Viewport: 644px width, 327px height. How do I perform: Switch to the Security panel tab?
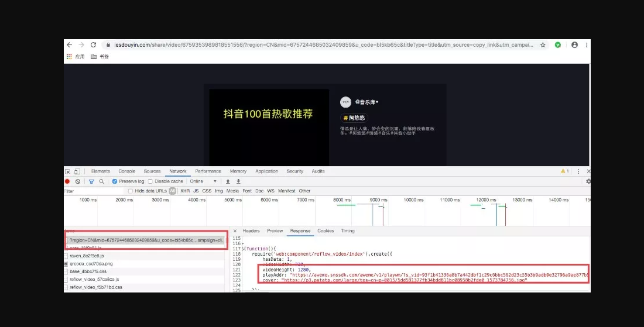[x=295, y=171]
